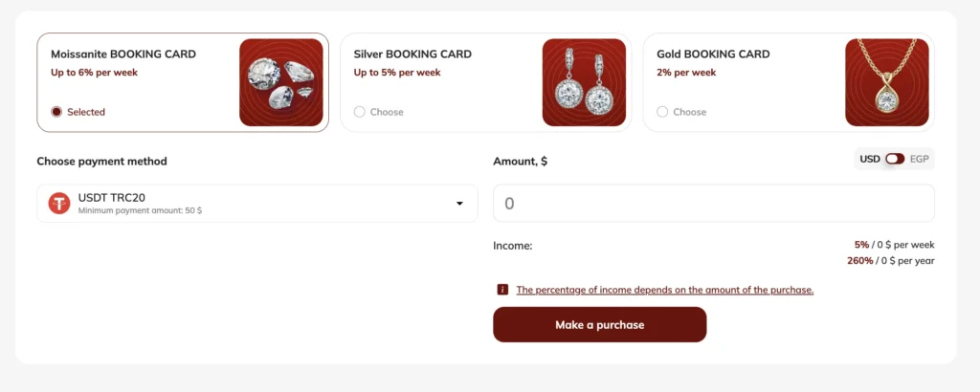Expand the payment method dropdown arrow
This screenshot has height=392, width=980.
pos(459,204)
